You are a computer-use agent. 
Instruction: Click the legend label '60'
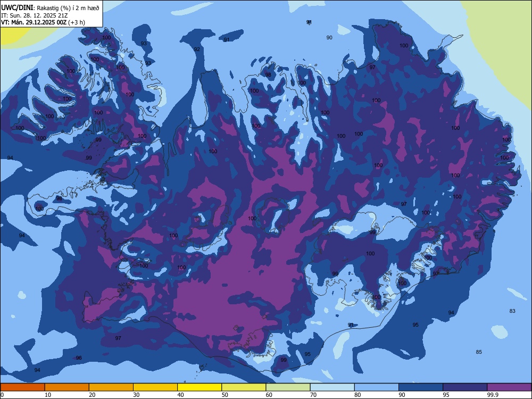(269, 395)
